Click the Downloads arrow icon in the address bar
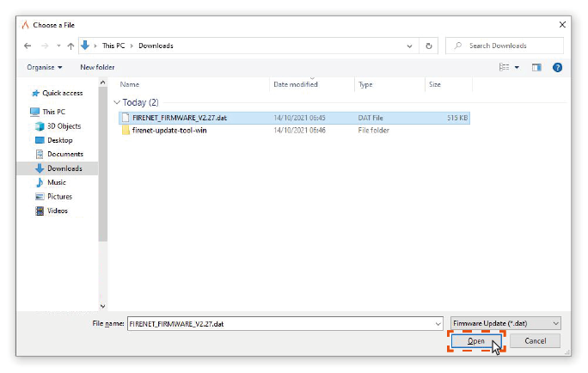 (85, 46)
